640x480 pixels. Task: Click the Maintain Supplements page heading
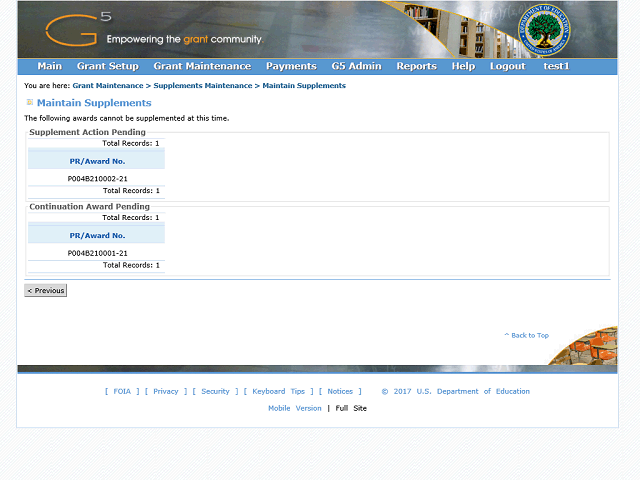click(94, 103)
